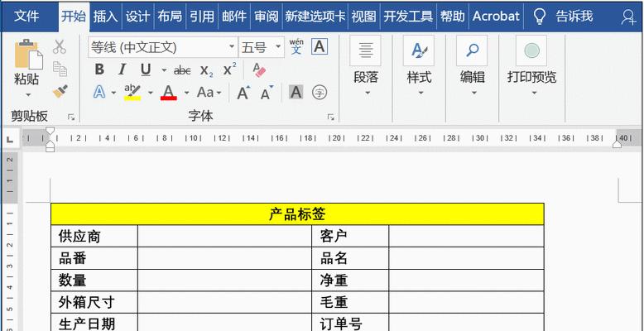Screen dimensions: 644x331
Task: Click the enclosed character icon
Action: 319,93
